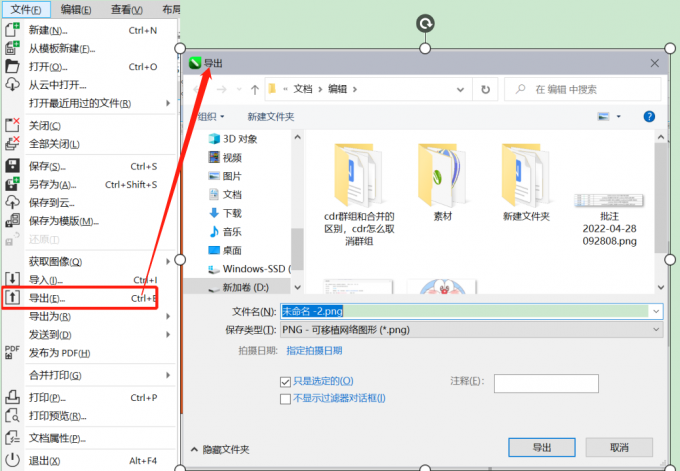Click the Open from cloud icon
The image size is (680, 471).
click(x=12, y=84)
